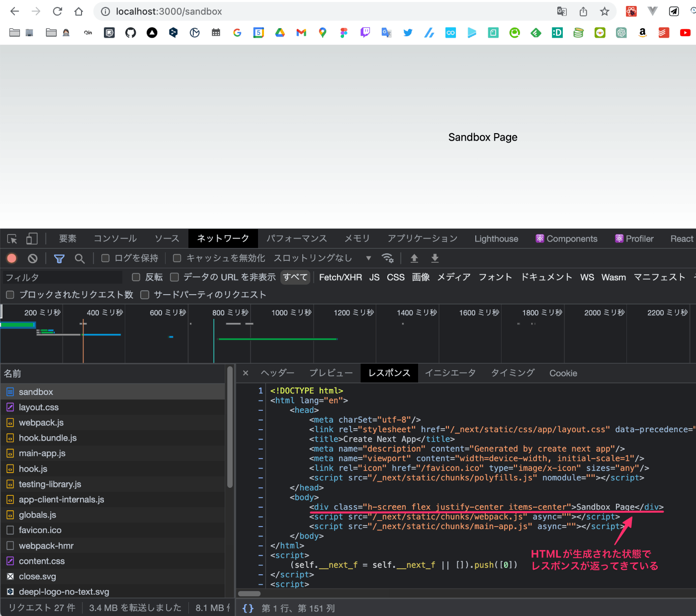Open the GitHub bookmark
Image resolution: width=696 pixels, height=616 pixels.
pyautogui.click(x=131, y=33)
